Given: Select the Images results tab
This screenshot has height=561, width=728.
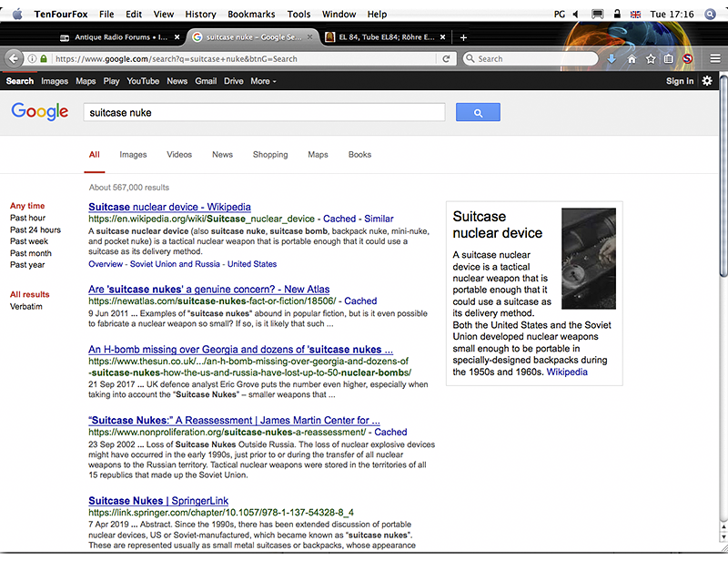Looking at the screenshot, I should pos(133,154).
